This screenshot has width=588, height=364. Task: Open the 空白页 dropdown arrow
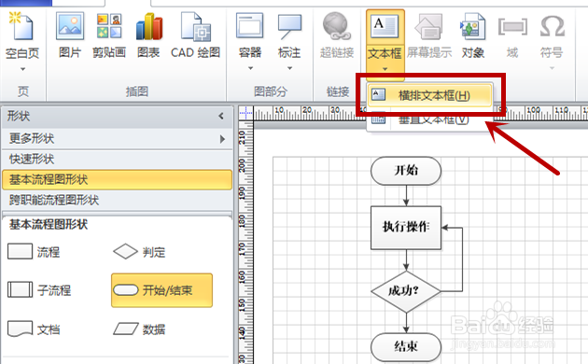[x=23, y=69]
